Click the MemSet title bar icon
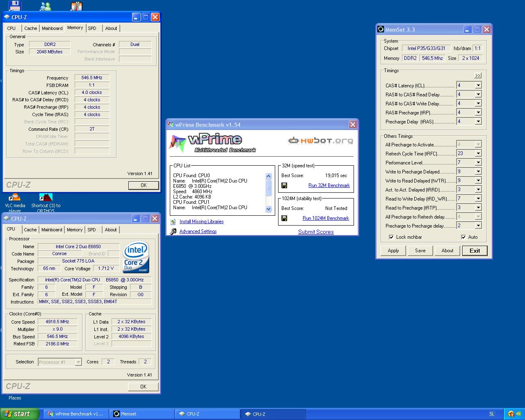The height and width of the screenshot is (420, 525). click(x=381, y=30)
